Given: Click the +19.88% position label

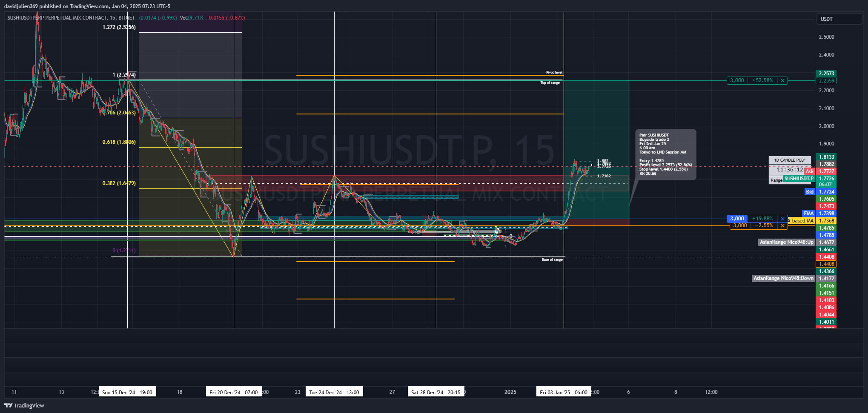Looking at the screenshot, I should [762, 219].
